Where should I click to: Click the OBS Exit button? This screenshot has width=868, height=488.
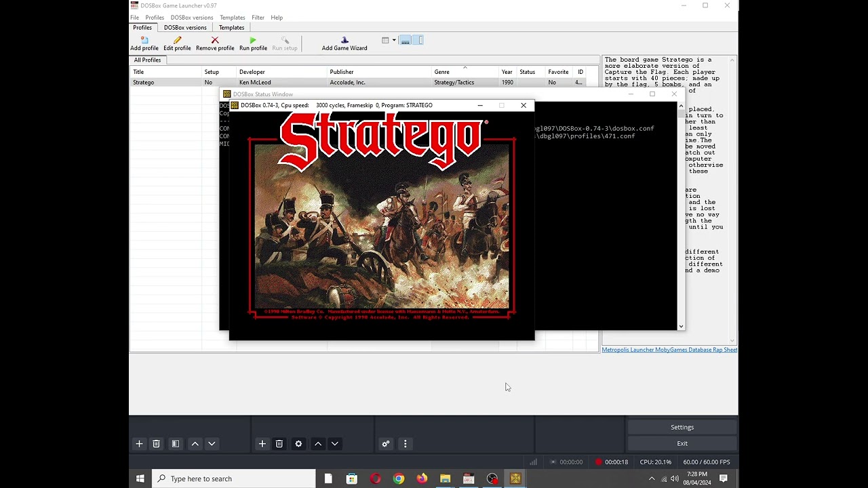[x=682, y=443]
